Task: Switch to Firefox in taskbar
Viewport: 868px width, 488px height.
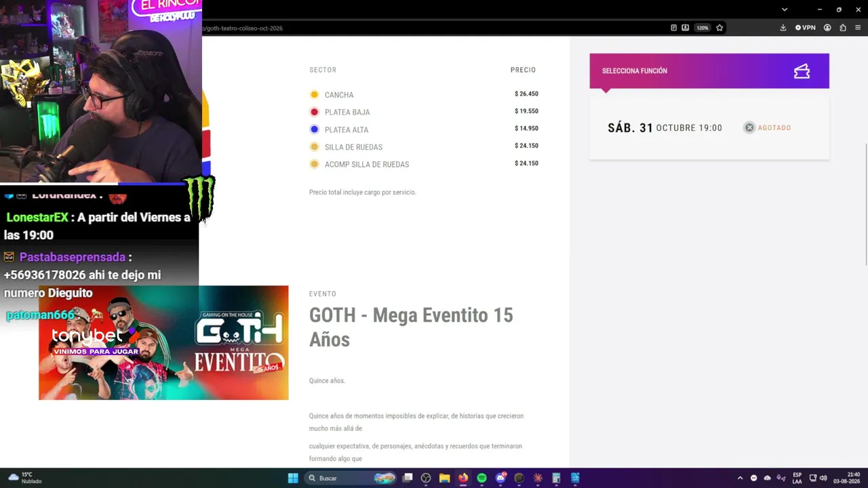Action: [x=463, y=478]
